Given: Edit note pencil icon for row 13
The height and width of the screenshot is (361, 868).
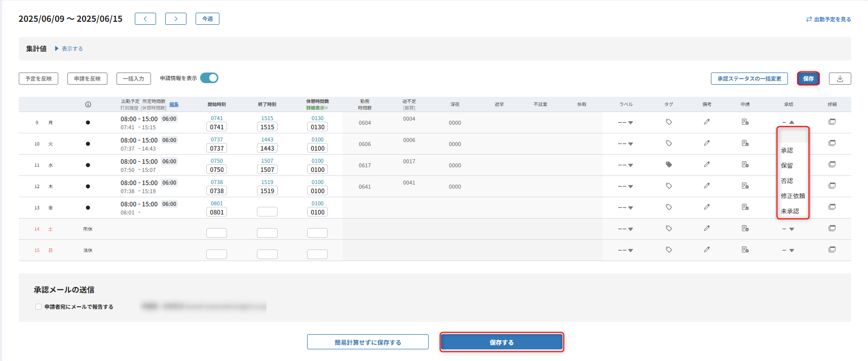Looking at the screenshot, I should [x=707, y=207].
